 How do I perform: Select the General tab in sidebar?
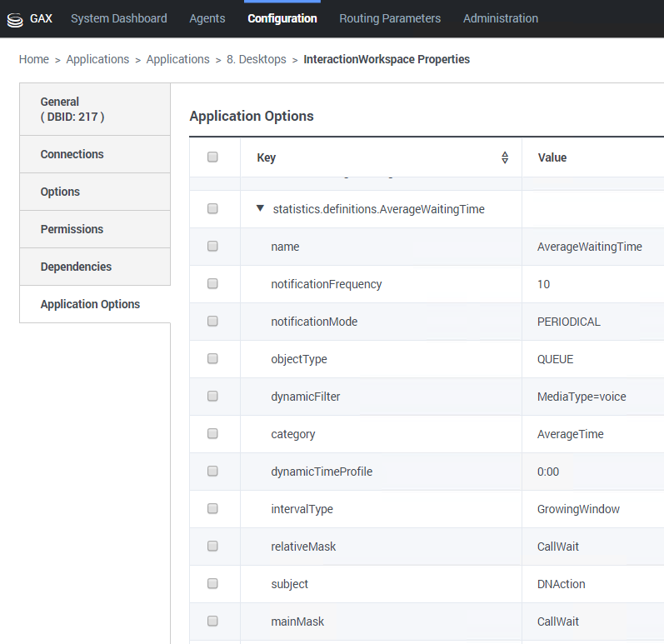coord(72,109)
